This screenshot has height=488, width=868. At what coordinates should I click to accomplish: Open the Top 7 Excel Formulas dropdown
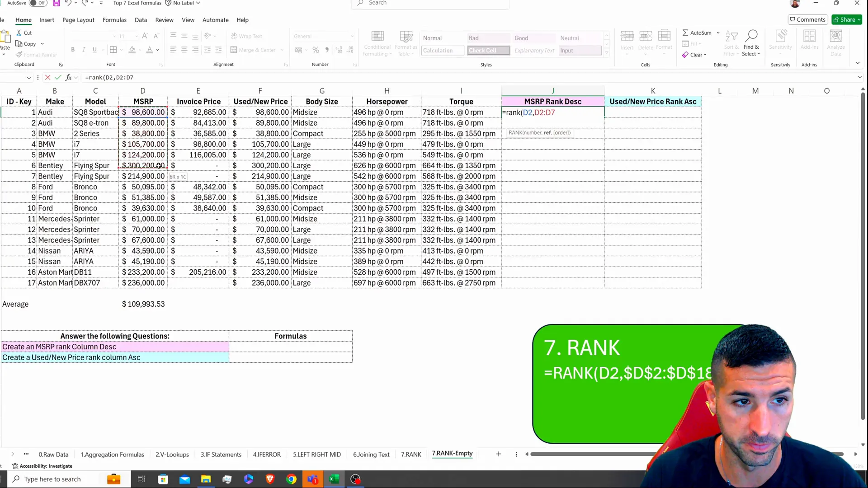[136, 3]
